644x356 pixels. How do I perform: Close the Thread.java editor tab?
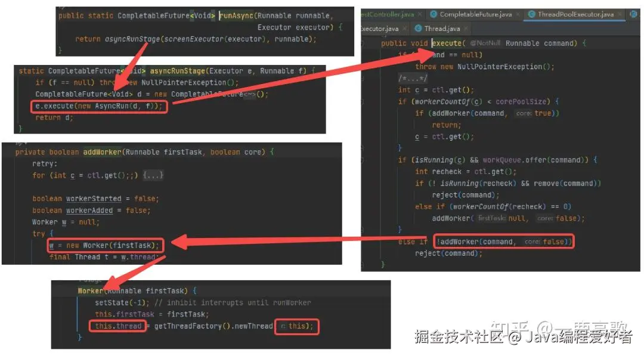pos(466,29)
